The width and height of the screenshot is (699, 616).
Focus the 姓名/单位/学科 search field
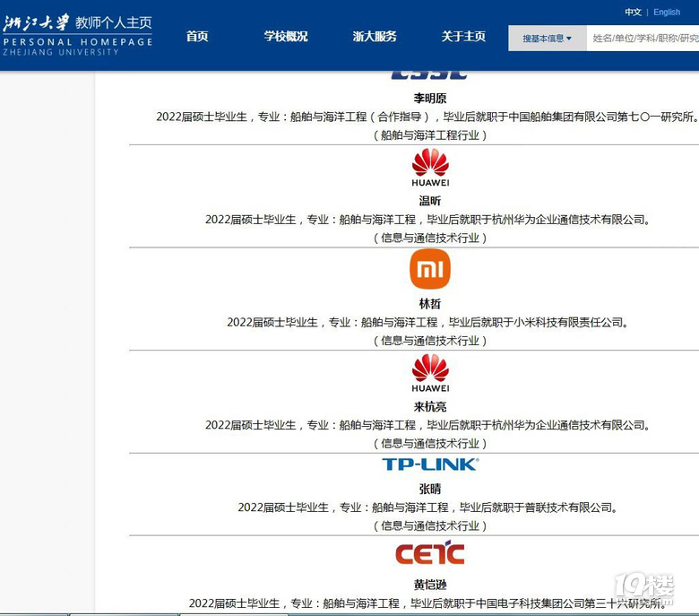point(643,39)
